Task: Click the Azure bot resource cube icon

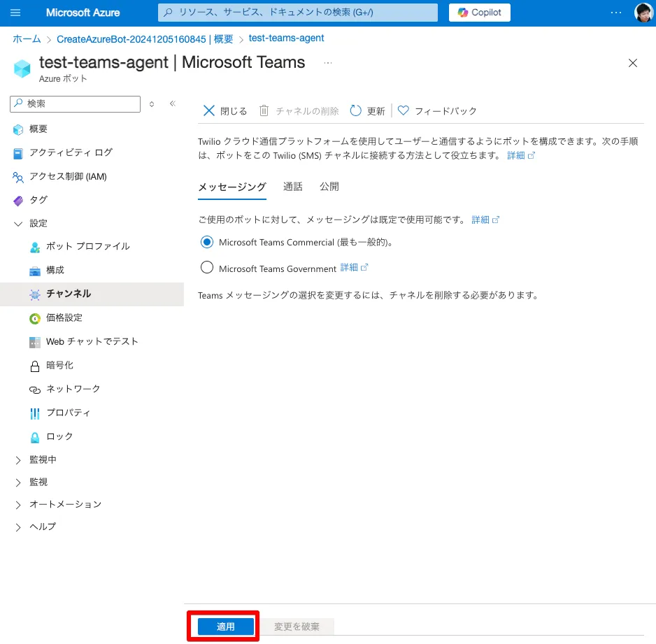Action: coord(22,69)
